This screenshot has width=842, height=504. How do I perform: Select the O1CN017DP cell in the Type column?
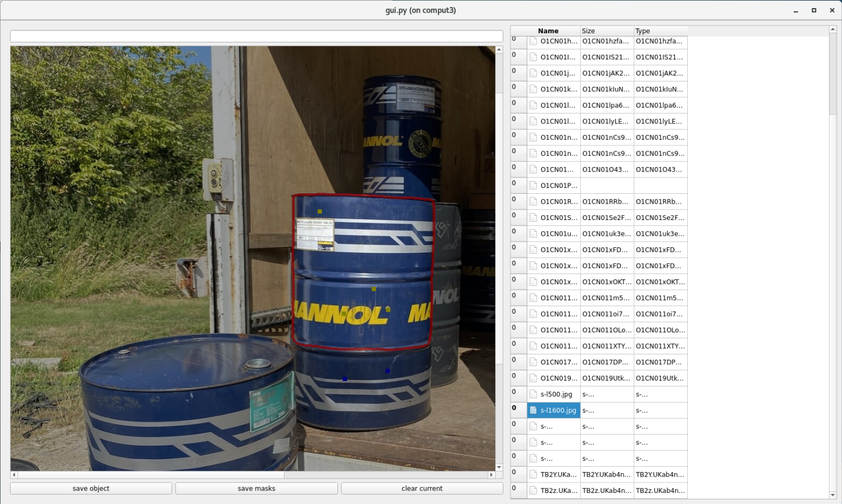click(660, 362)
